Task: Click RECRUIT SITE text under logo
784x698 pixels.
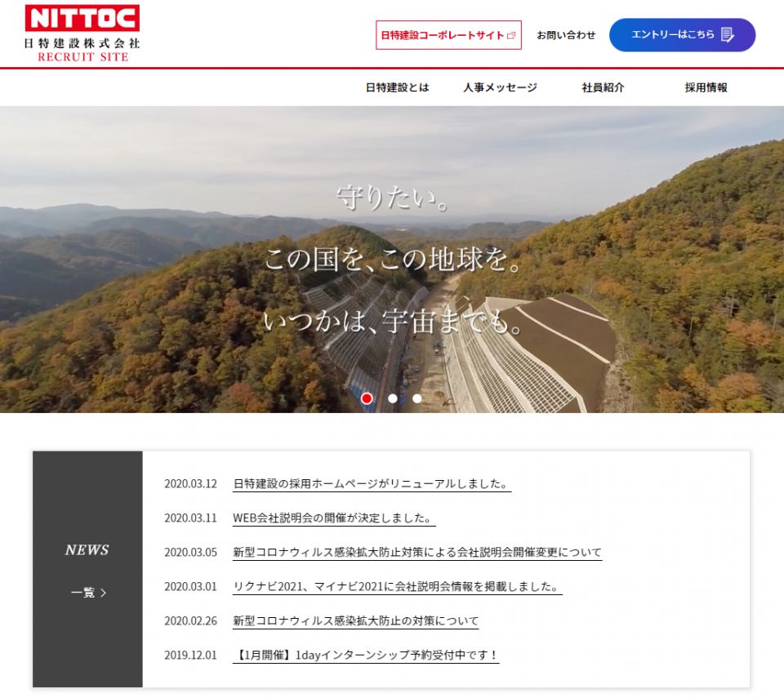Action: tap(83, 56)
